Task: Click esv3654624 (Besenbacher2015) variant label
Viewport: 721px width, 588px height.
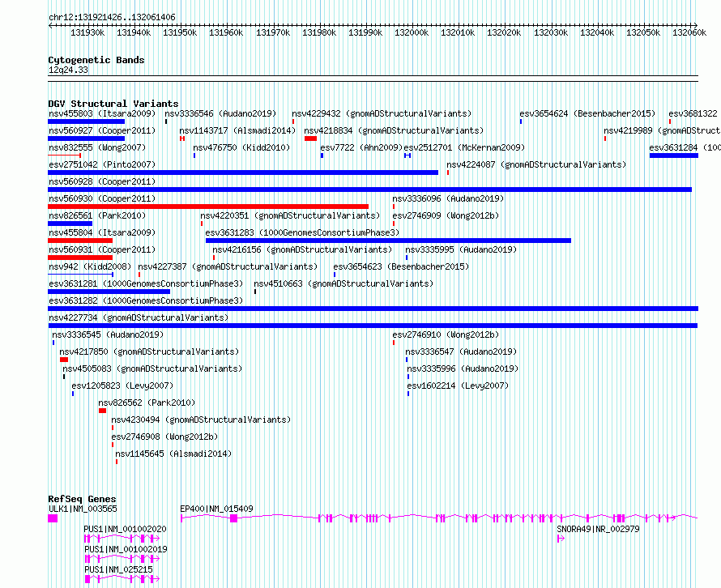Action: coord(587,113)
